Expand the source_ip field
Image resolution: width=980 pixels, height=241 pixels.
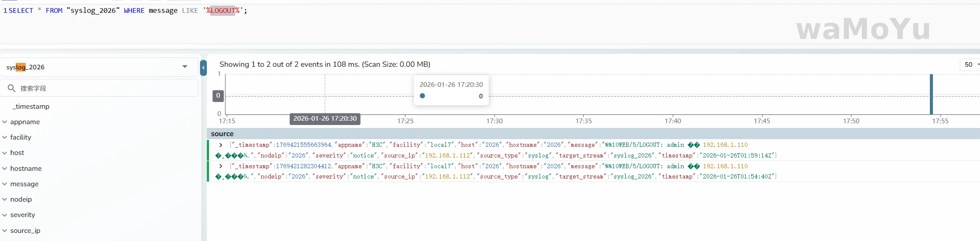coord(5,231)
